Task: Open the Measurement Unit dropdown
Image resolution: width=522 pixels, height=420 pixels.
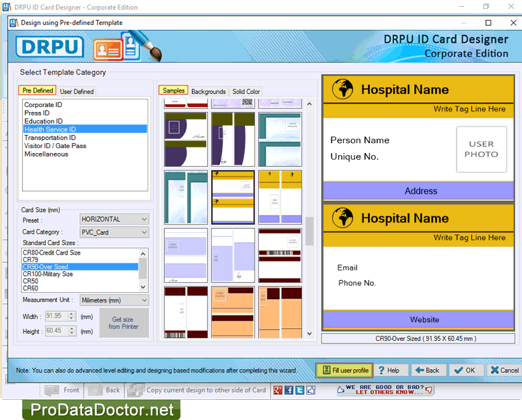Action: pyautogui.click(x=114, y=300)
